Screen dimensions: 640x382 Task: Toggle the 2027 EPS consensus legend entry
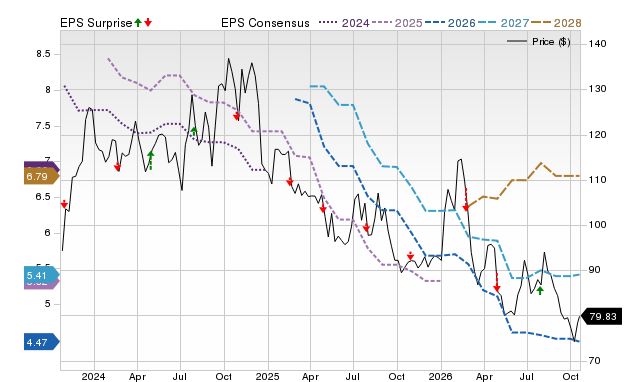(503, 23)
